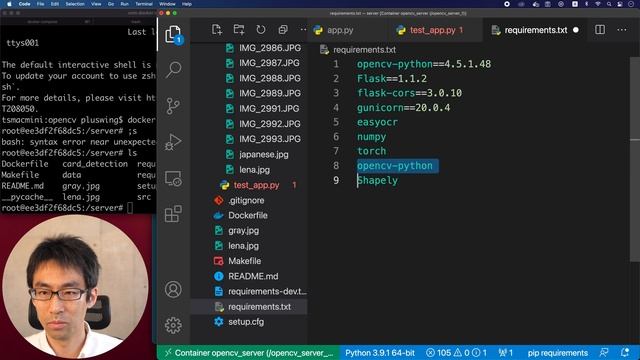Viewport: 640px width, 360px height.
Task: Open the Makefile in explorer
Action: click(244, 261)
